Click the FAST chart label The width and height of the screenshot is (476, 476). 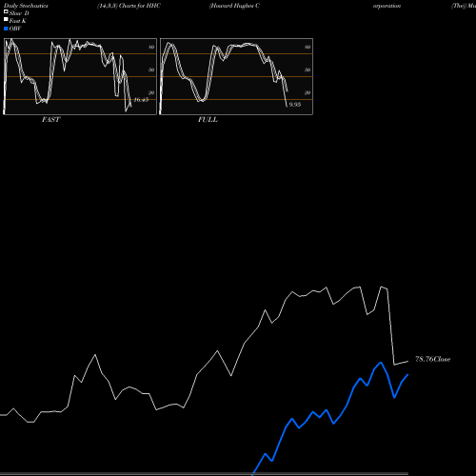pos(50,120)
